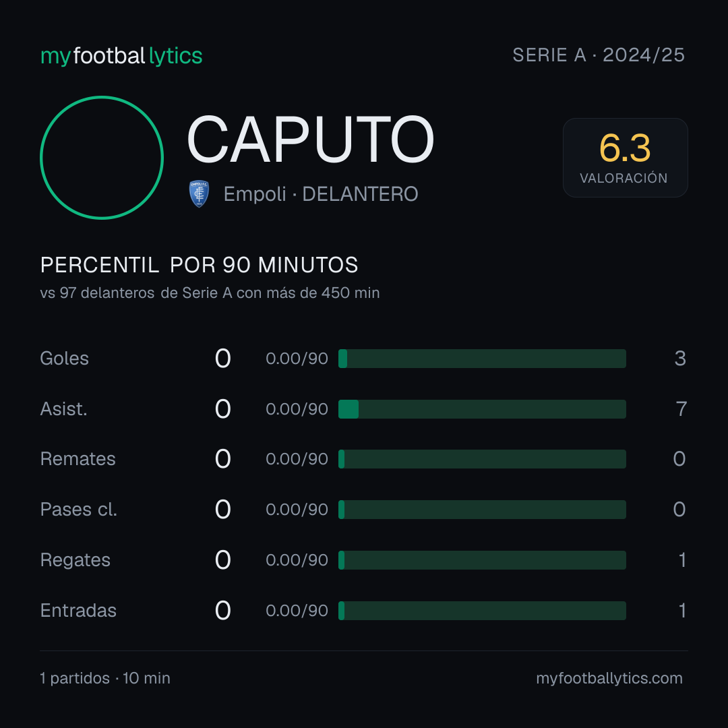Click the Goles percentile bar
Screen dimensions: 728x728
pos(482,359)
